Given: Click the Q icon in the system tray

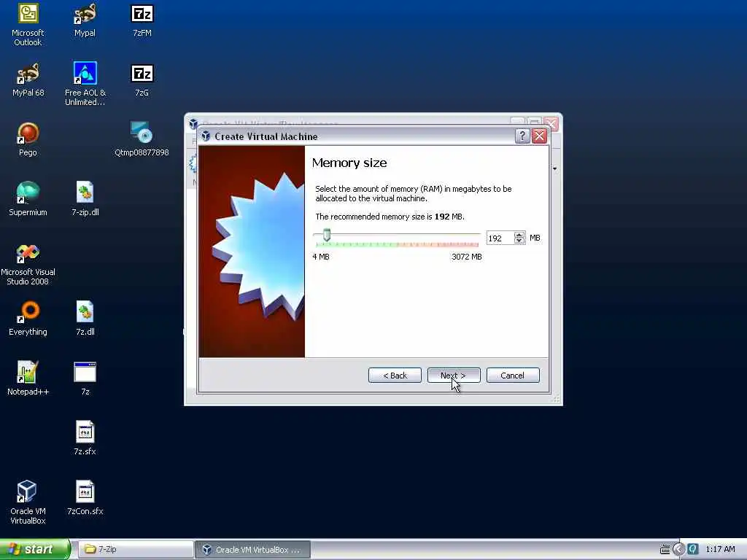Looking at the screenshot, I should click(x=693, y=550).
